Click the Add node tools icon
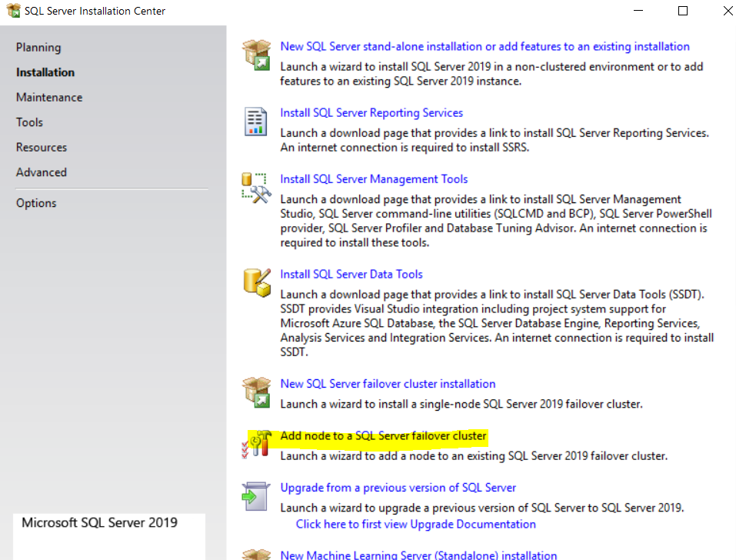The height and width of the screenshot is (560, 736). 256,444
